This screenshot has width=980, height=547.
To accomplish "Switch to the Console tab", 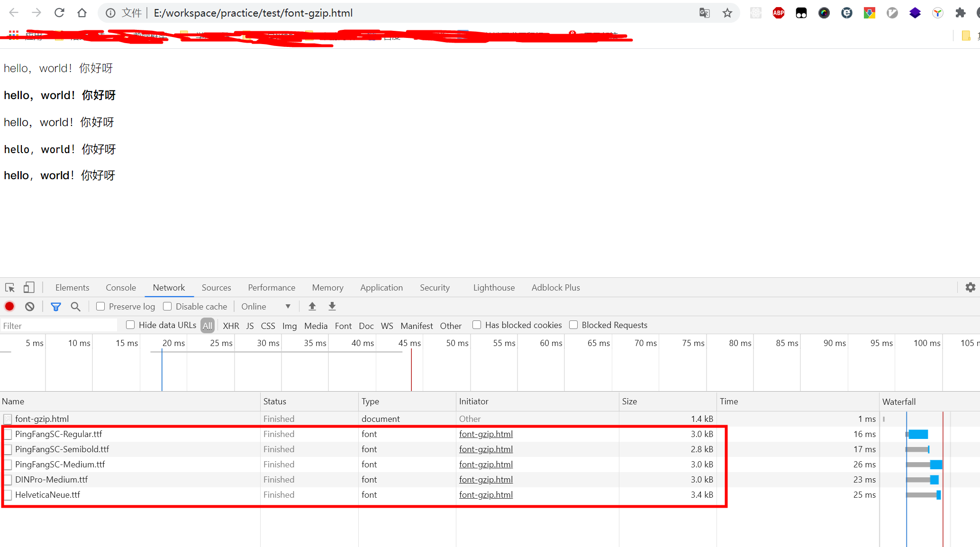I will 121,287.
